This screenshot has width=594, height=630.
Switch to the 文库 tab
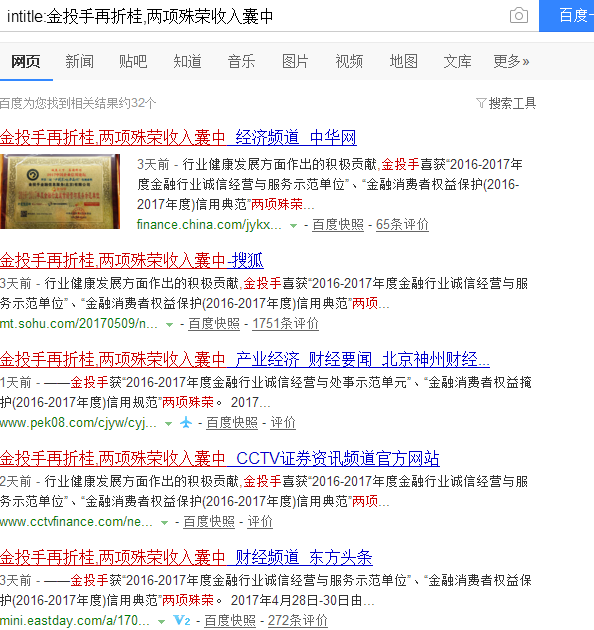tap(457, 61)
